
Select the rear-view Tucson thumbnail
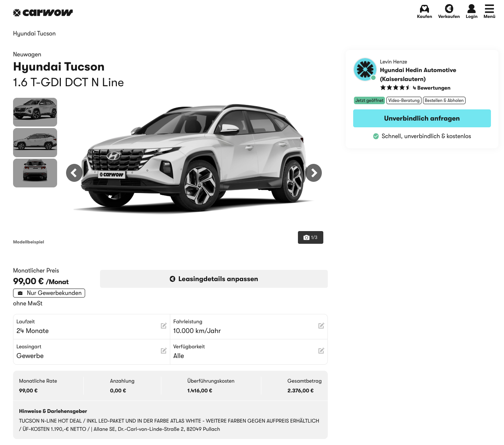point(35,173)
